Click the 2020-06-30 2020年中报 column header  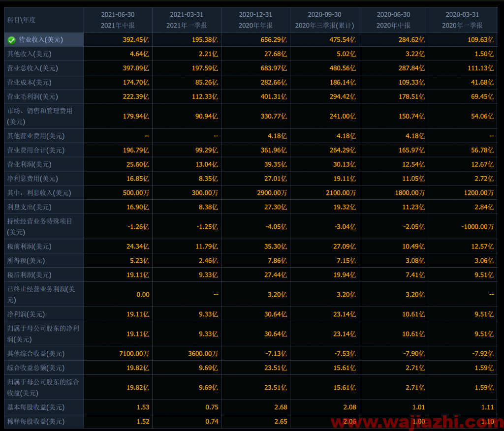[393, 20]
